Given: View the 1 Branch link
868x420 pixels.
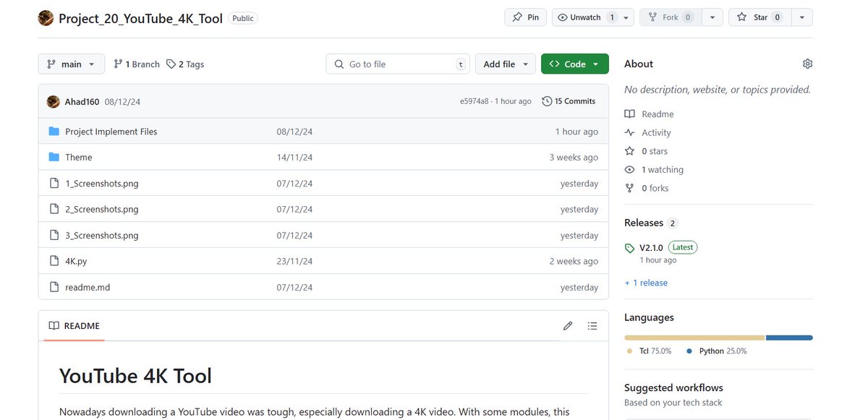Looking at the screenshot, I should tap(136, 64).
